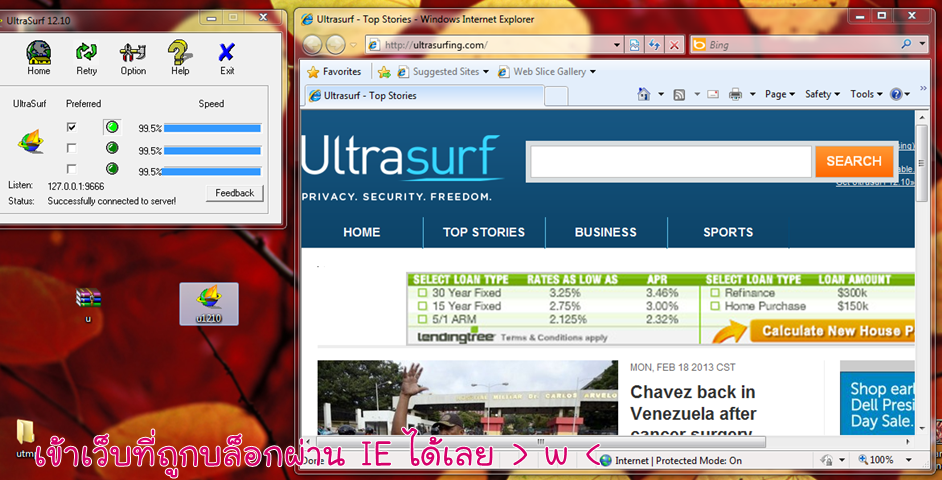942x480 pixels.
Task: Click Add to Favorites bar star icon
Action: coord(384,72)
